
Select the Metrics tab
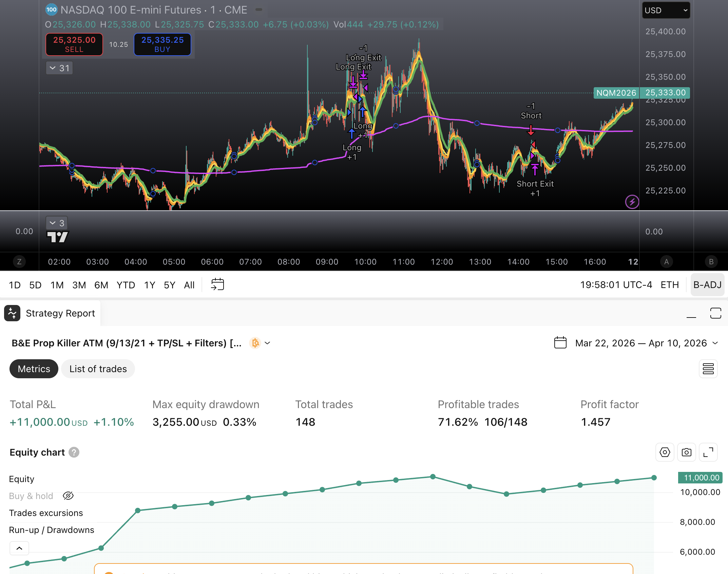click(x=34, y=369)
